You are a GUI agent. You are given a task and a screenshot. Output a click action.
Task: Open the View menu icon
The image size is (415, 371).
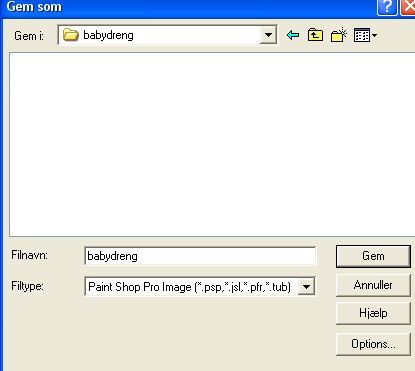click(x=362, y=35)
